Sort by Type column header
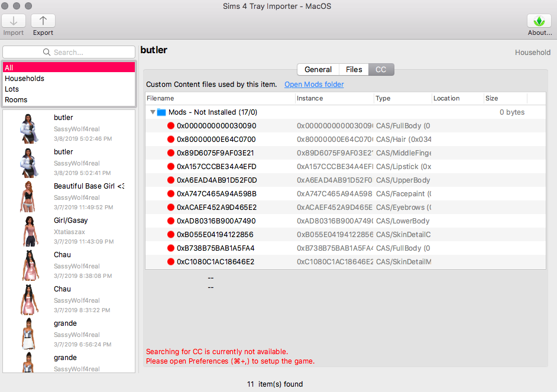 pyautogui.click(x=403, y=98)
